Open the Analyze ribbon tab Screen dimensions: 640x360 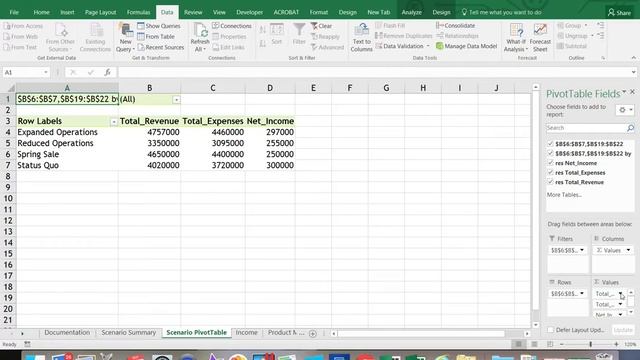(411, 12)
